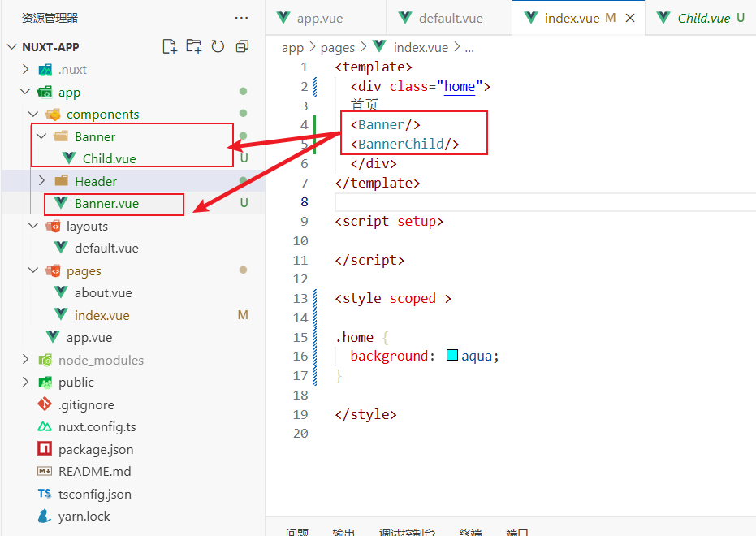Click the public folder icon
The image size is (756, 536).
coord(45,382)
